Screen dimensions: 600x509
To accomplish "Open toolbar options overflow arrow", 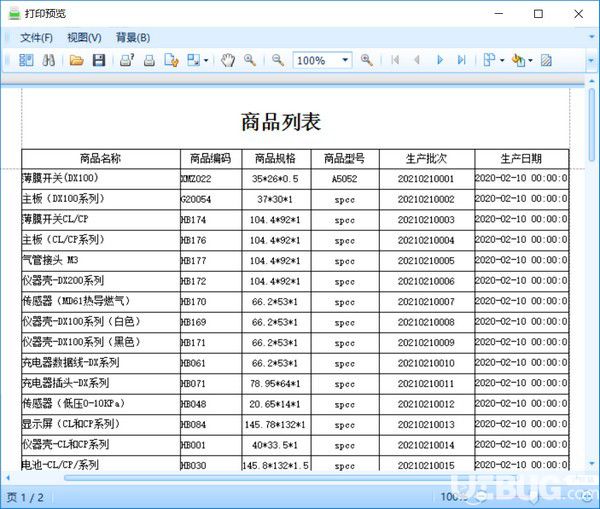I will click(591, 60).
